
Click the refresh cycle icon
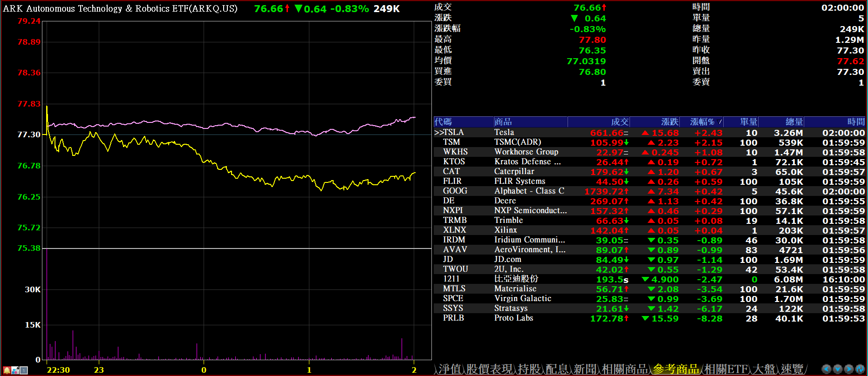tap(860, 369)
